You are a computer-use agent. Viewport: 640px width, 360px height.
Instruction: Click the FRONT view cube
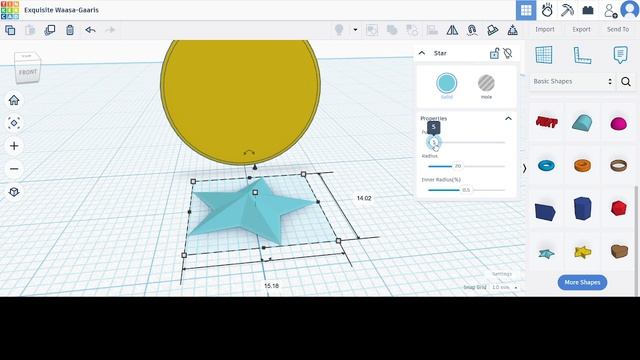[28, 71]
